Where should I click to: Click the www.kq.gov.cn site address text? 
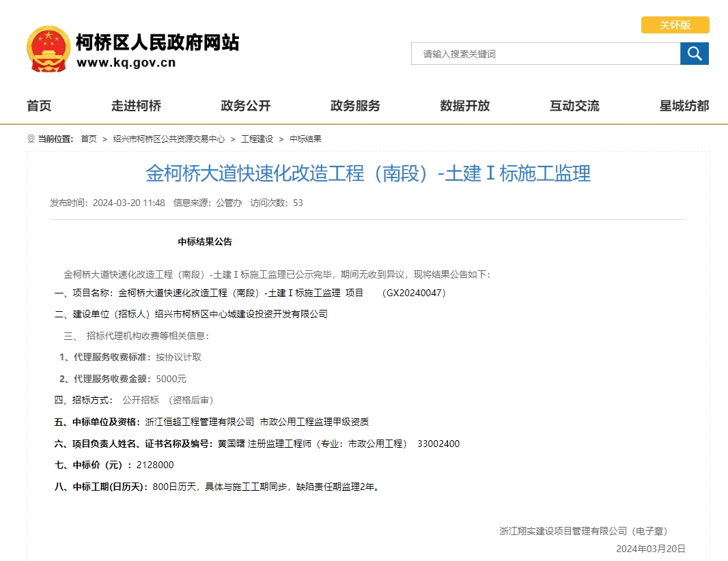tap(126, 63)
